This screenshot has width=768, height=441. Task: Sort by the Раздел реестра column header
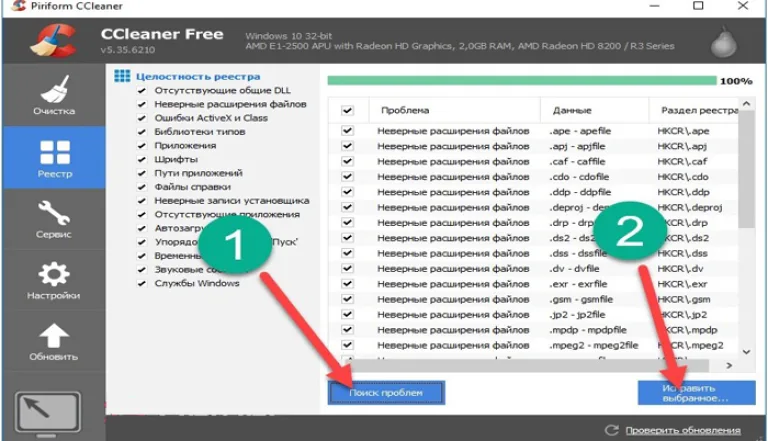pyautogui.click(x=694, y=110)
